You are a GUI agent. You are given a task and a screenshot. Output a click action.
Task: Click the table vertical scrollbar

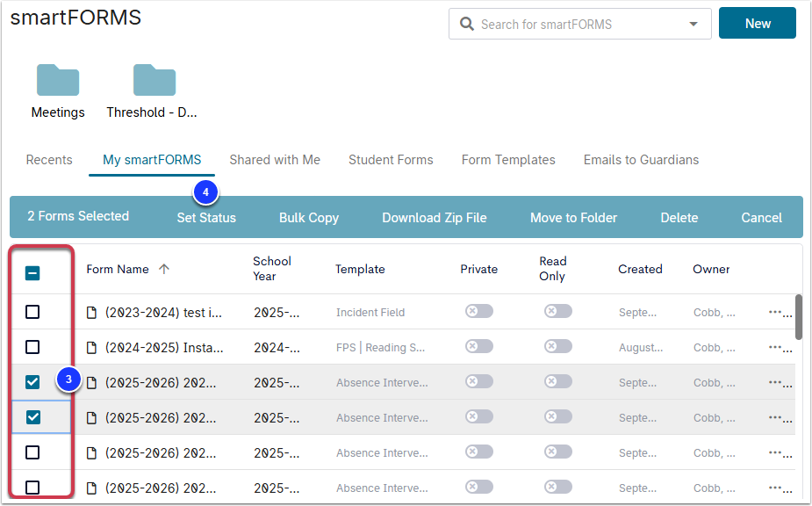(x=799, y=317)
